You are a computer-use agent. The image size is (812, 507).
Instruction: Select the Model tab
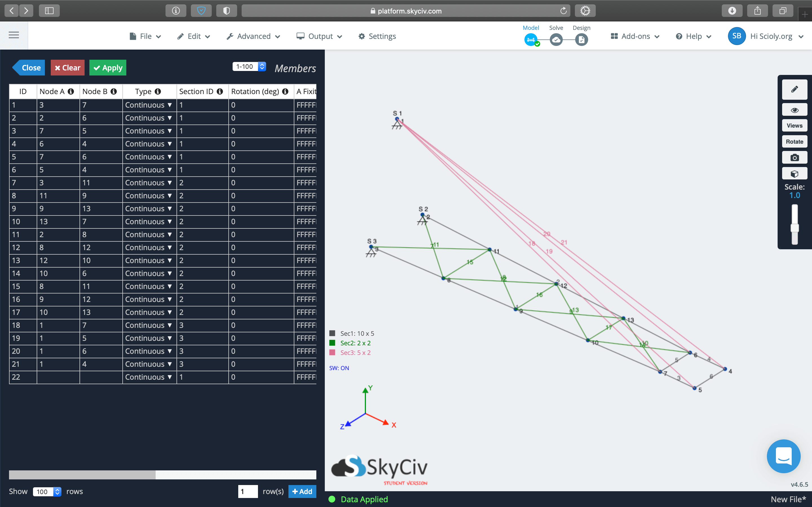(531, 35)
